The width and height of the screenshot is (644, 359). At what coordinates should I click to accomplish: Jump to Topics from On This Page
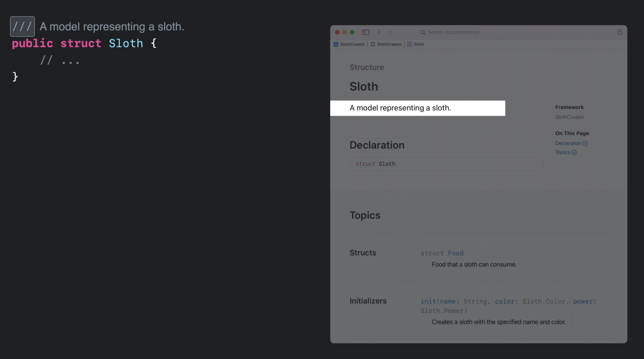(x=562, y=152)
